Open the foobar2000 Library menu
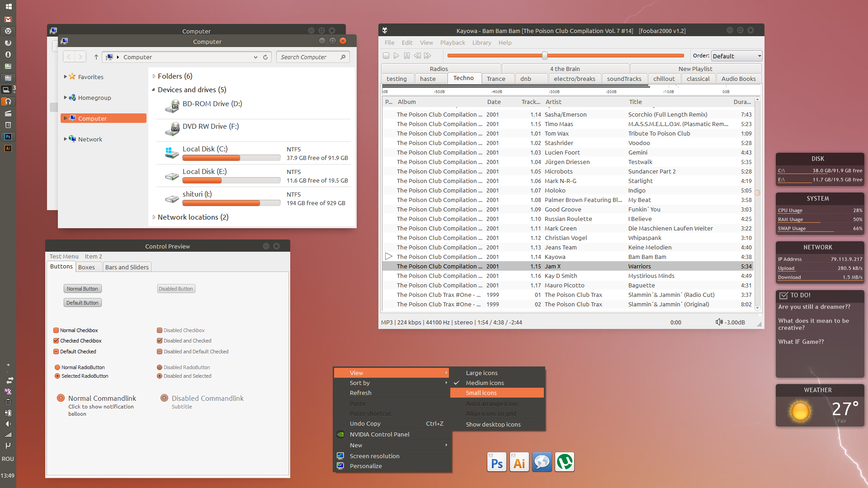The width and height of the screenshot is (868, 488). (481, 42)
